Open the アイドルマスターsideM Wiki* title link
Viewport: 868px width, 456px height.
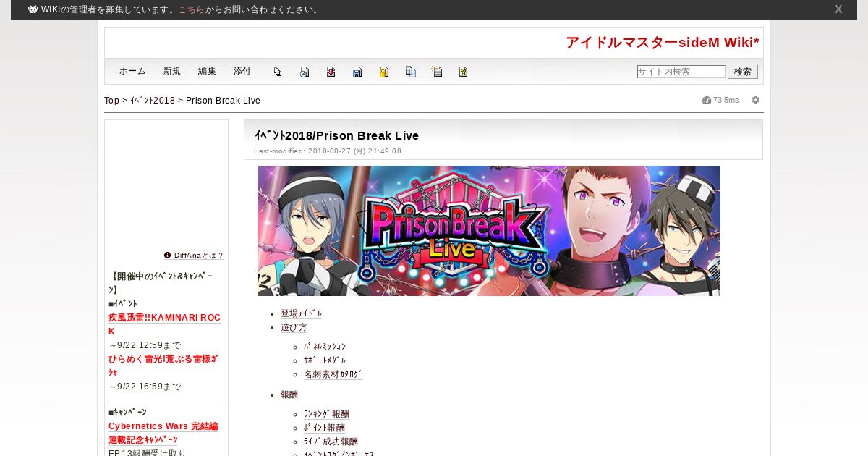click(663, 43)
